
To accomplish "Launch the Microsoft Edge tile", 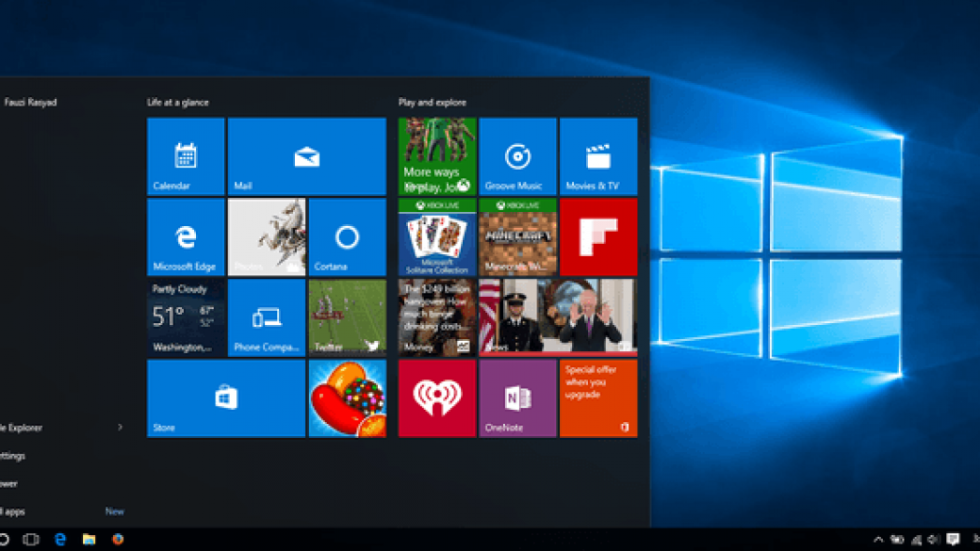I will 186,236.
